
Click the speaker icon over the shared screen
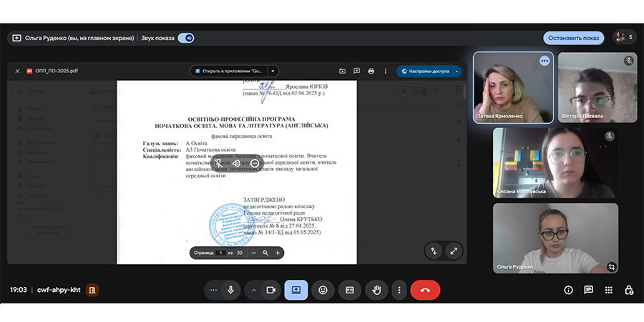click(x=236, y=163)
